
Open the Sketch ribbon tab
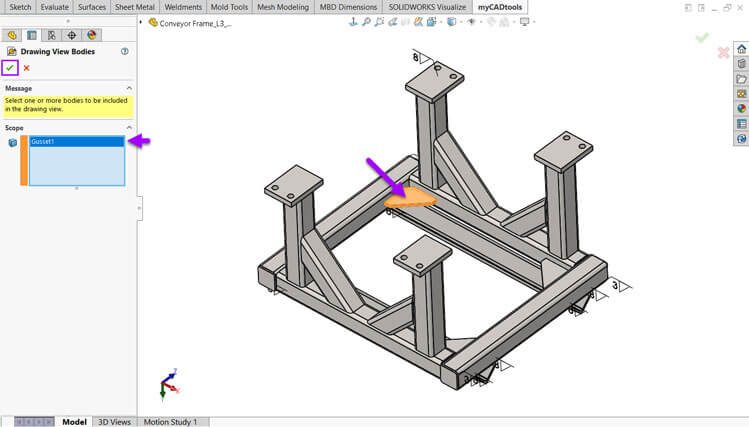click(x=20, y=7)
